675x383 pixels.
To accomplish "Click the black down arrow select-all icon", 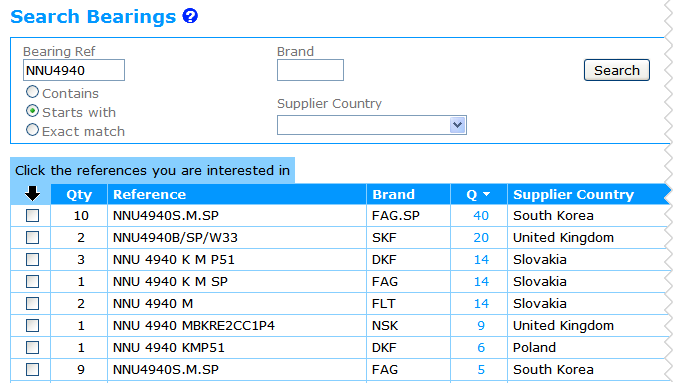I will [x=32, y=194].
